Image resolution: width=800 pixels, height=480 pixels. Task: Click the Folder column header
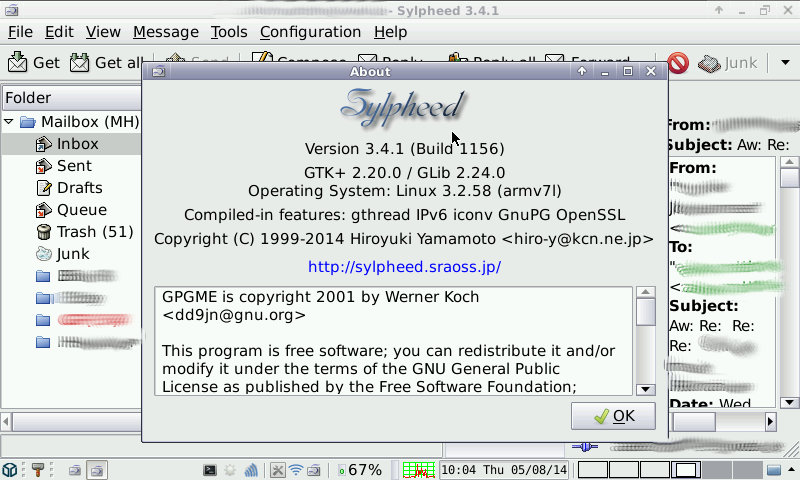[72, 98]
